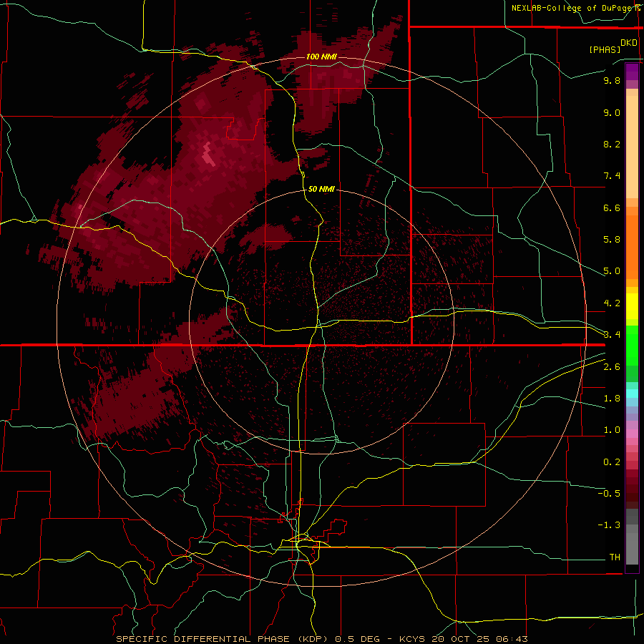
Task: Click the 5.8 value on the color scale
Action: pyautogui.click(x=612, y=240)
